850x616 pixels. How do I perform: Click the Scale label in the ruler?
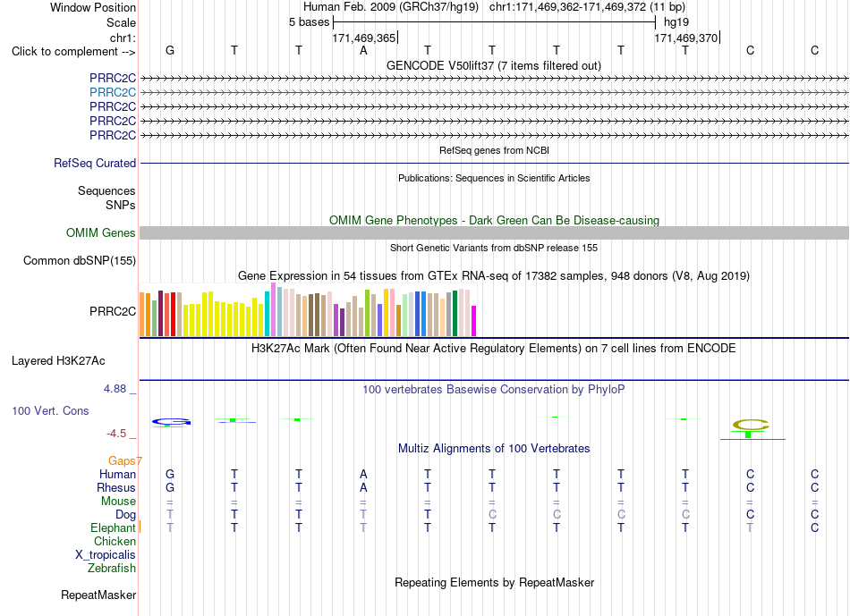pyautogui.click(x=121, y=22)
